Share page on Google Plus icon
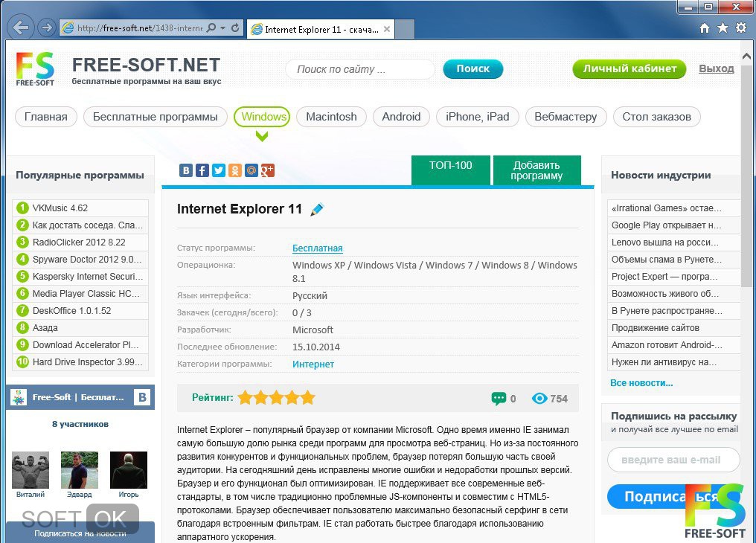 tap(268, 170)
